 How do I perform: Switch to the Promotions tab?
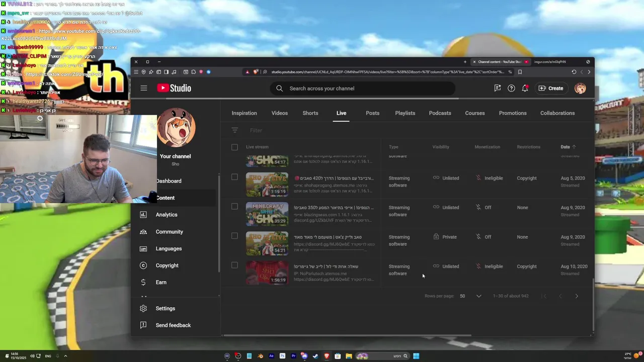[513, 113]
